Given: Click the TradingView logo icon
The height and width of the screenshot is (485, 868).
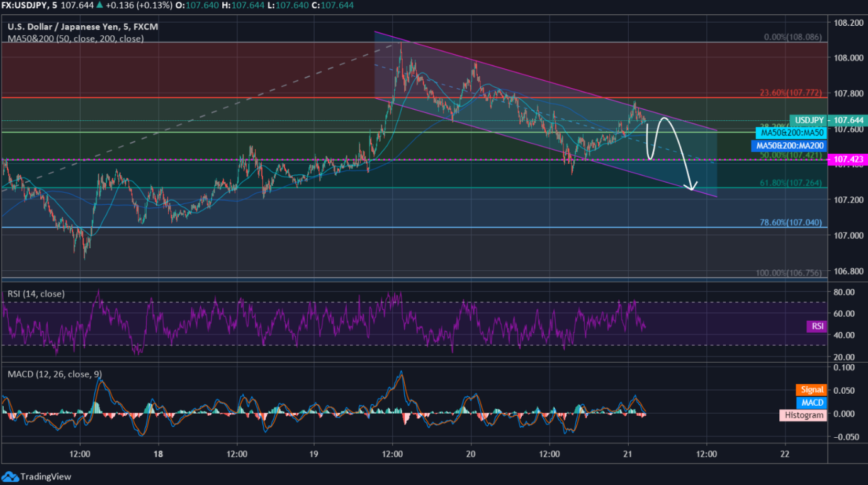Looking at the screenshot, I should click(x=9, y=476).
